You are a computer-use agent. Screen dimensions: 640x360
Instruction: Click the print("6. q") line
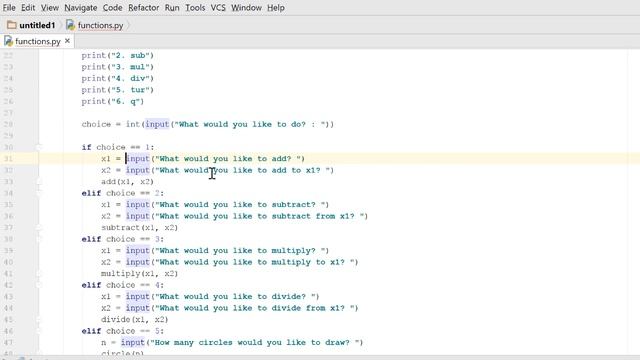[x=113, y=101]
